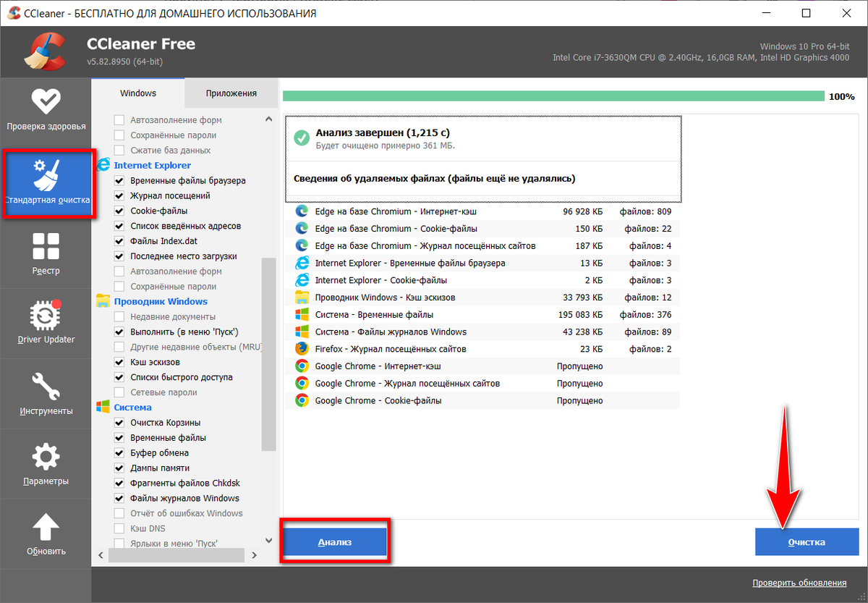Uncheck Файлы Index.dat checkbox
This screenshot has height=603, width=868.
pyautogui.click(x=119, y=241)
